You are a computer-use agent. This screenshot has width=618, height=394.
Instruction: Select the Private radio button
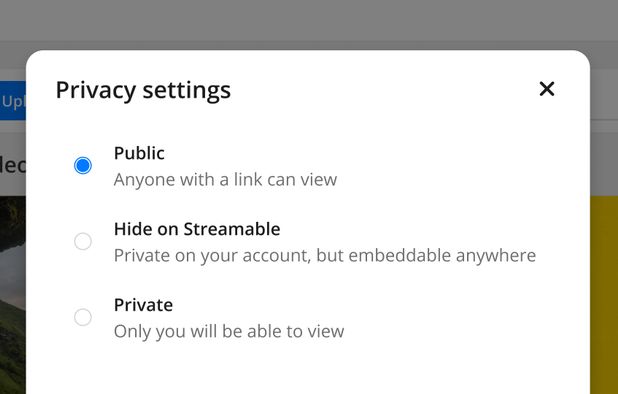pos(83,317)
